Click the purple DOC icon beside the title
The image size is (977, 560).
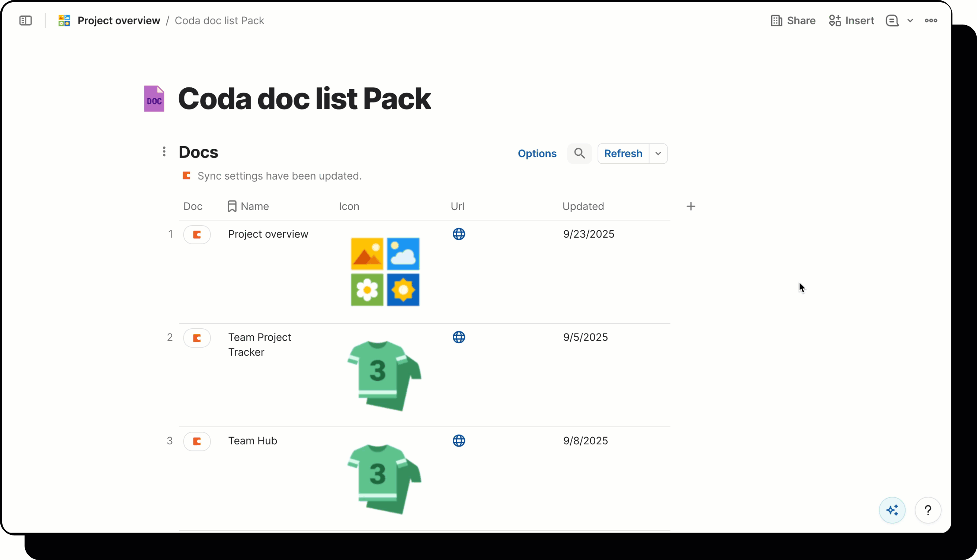(x=154, y=99)
